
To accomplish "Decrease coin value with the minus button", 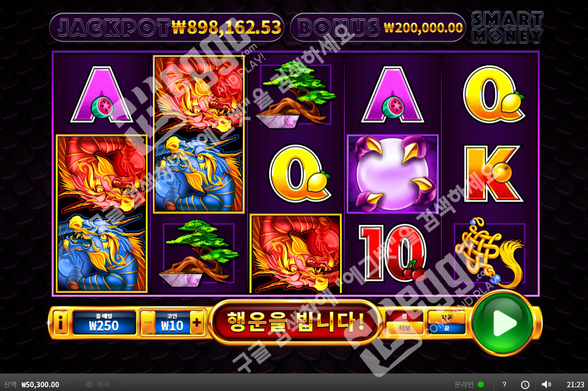I will tap(148, 322).
